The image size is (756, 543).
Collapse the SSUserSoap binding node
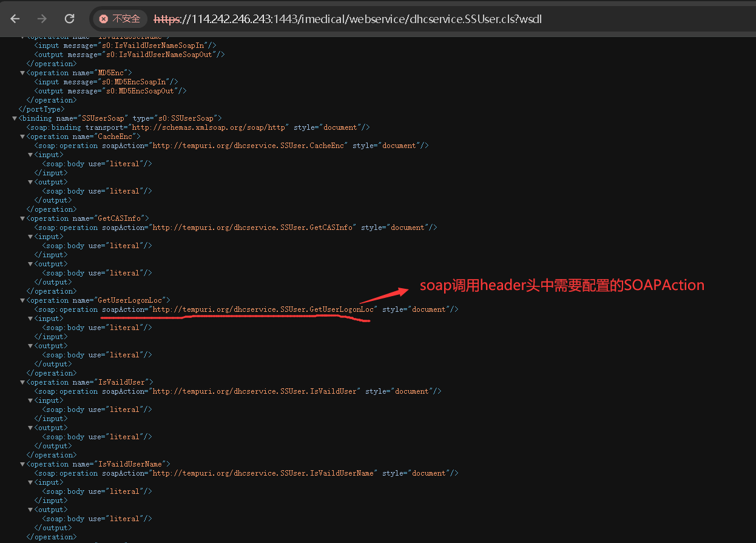point(15,118)
